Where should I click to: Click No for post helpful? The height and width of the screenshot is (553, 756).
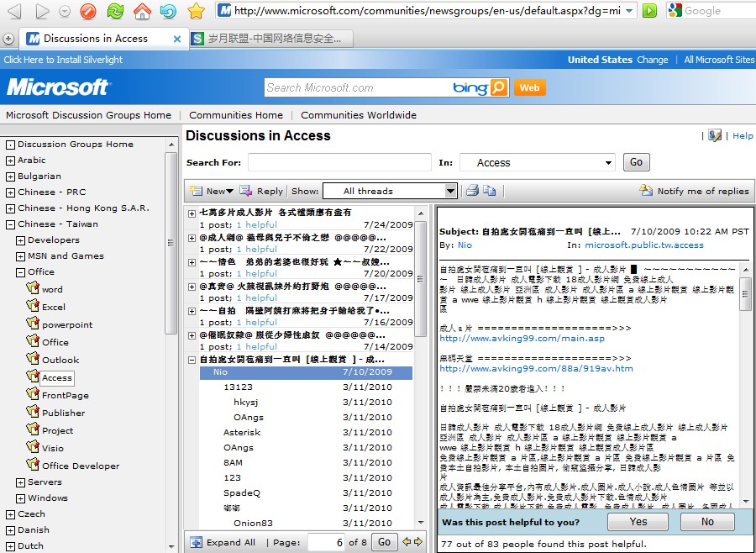(707, 522)
